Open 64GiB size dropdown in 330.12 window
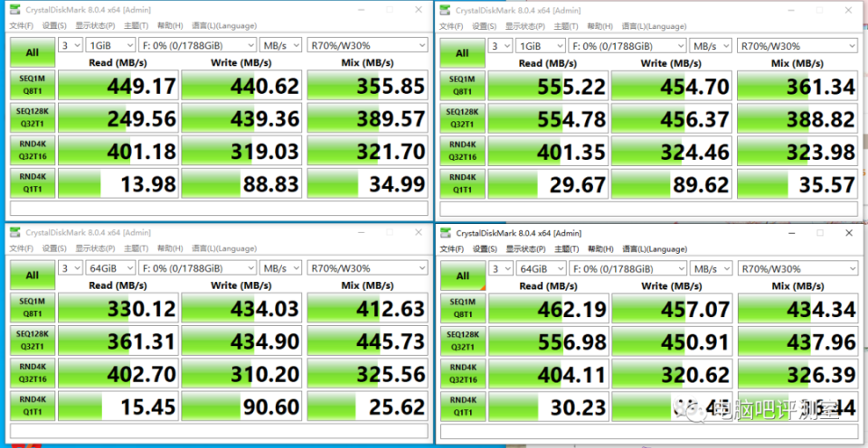The width and height of the screenshot is (868, 448). (x=110, y=267)
